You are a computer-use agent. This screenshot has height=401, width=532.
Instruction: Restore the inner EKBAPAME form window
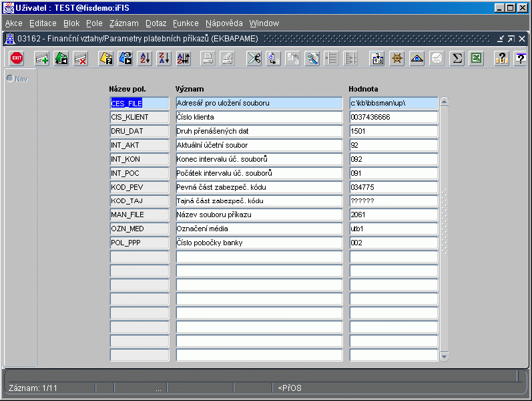tap(511, 39)
